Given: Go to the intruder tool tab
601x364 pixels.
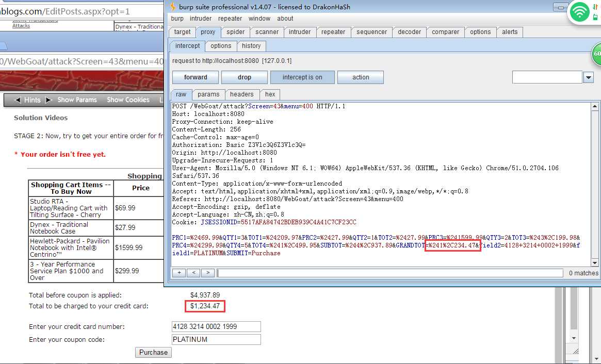Looking at the screenshot, I should [x=300, y=32].
